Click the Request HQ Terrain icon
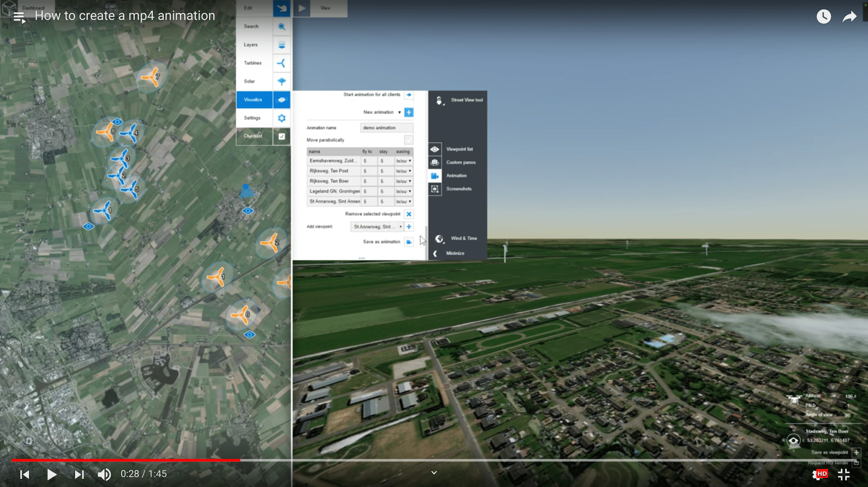Screen dimensions: 868x487 tap(856, 463)
